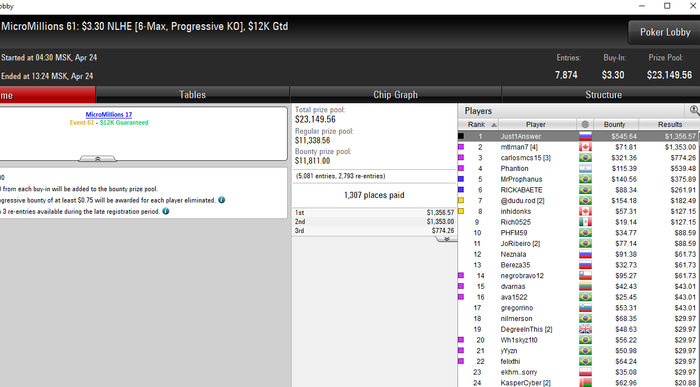Image resolution: width=700 pixels, height=387 pixels.
Task: Collapse the tournament banner panel handle
Action: point(98,158)
